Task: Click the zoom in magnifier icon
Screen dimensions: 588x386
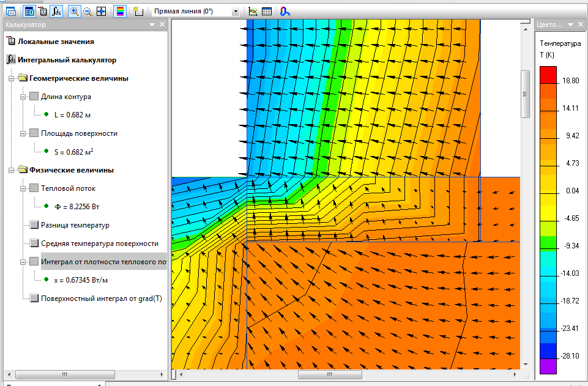Action: (74, 11)
